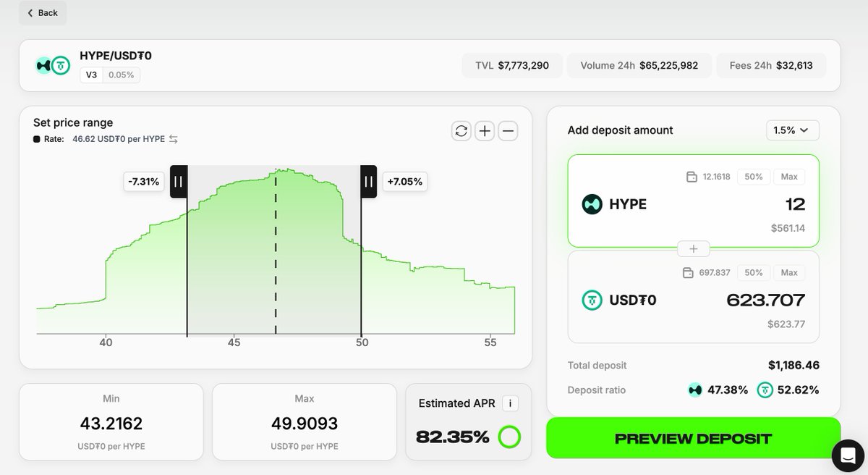Zoom in the chart with plus icon
868x475 pixels.
click(485, 131)
